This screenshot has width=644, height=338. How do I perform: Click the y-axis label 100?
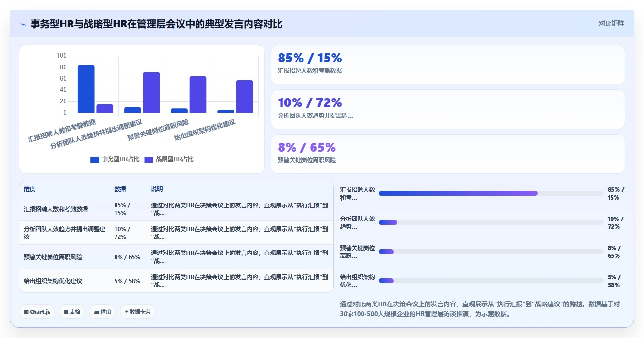point(61,56)
